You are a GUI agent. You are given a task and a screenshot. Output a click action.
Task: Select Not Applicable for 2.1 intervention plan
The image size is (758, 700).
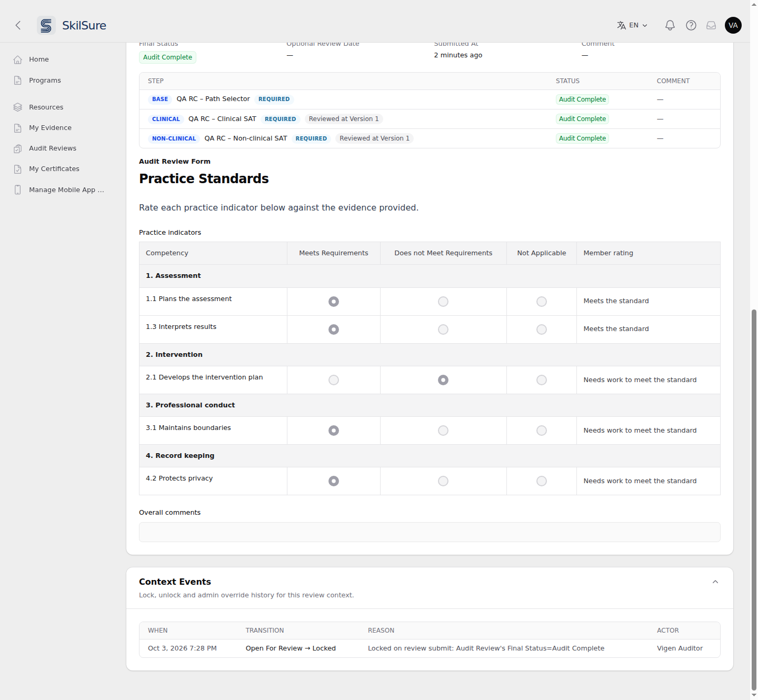tap(542, 380)
